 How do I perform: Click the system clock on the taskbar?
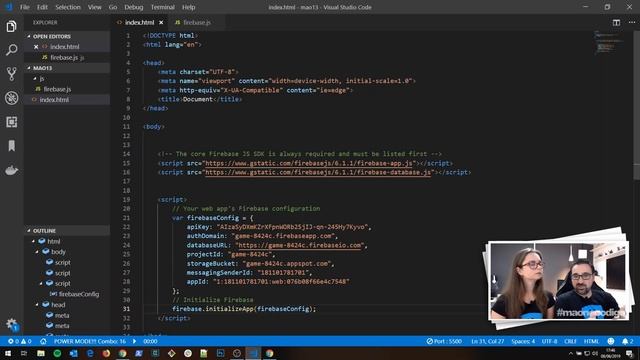[x=611, y=353]
